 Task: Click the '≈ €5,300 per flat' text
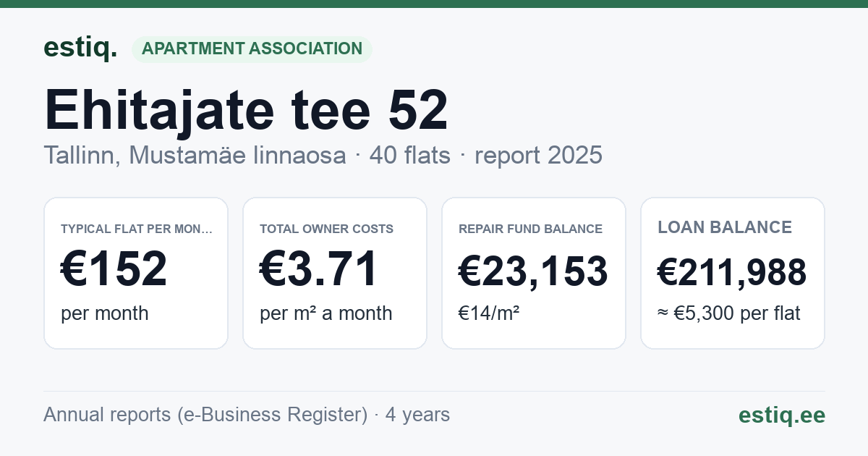[728, 313]
